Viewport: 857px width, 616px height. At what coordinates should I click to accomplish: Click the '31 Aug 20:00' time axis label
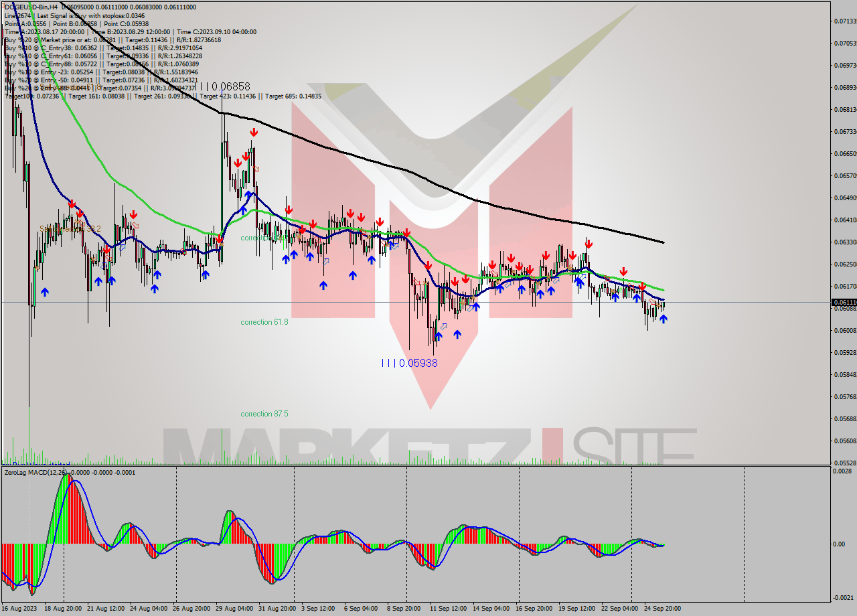278,609
